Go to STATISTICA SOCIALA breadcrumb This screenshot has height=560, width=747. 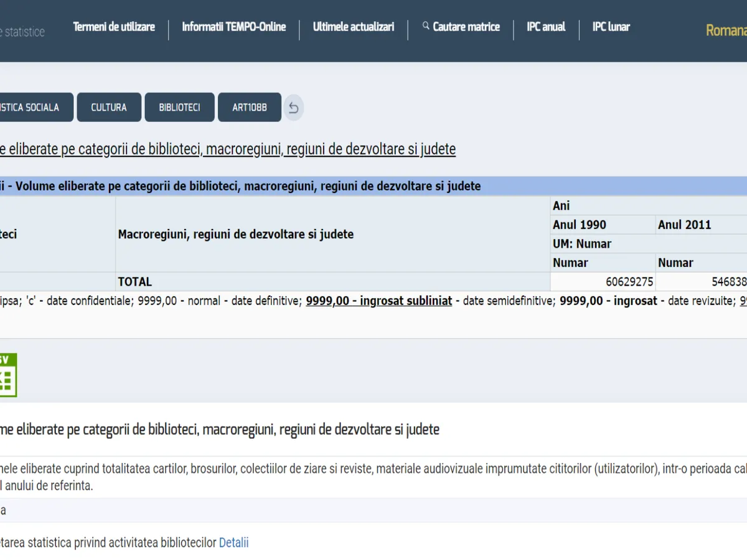34,108
